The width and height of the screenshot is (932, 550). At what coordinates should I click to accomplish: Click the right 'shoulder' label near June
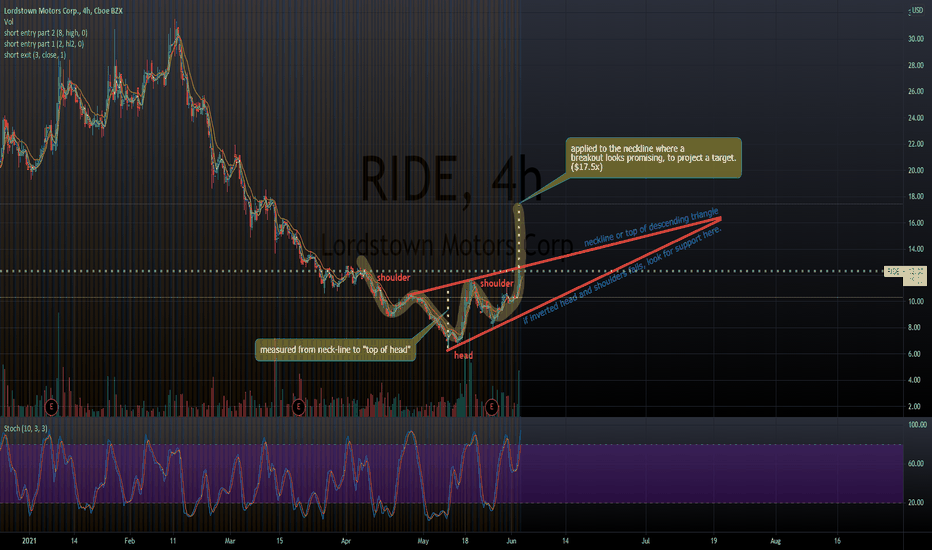497,283
